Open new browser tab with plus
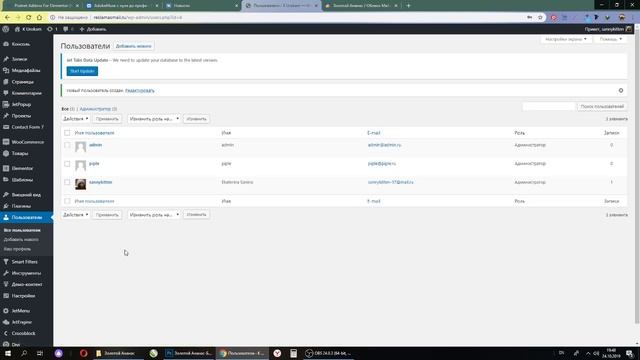The height and width of the screenshot is (360, 640). click(408, 6)
